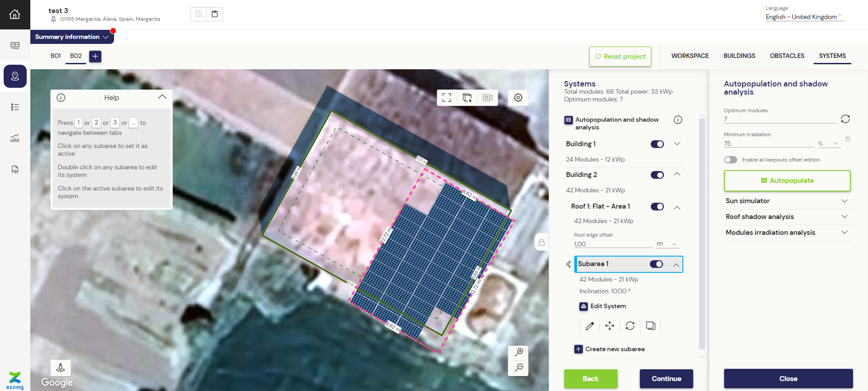Toggle Roof 1: Flat - Area 1 switch
Image resolution: width=868 pixels, height=391 pixels.
657,206
